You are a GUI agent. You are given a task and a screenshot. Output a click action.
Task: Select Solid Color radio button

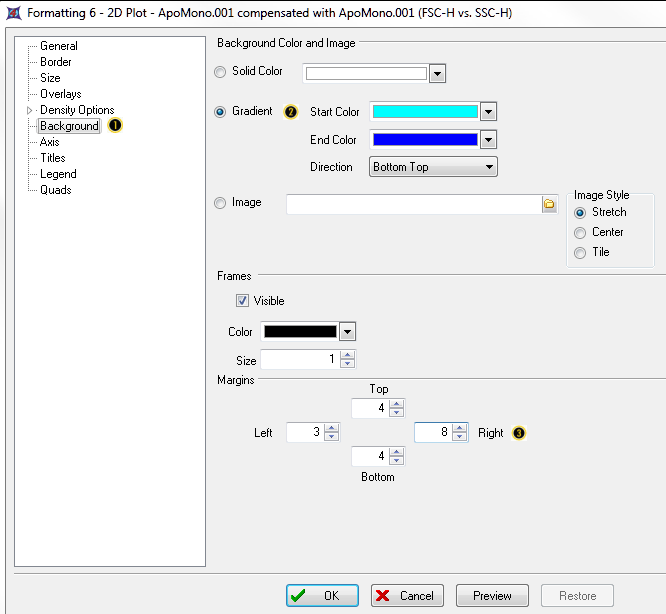coord(220,72)
